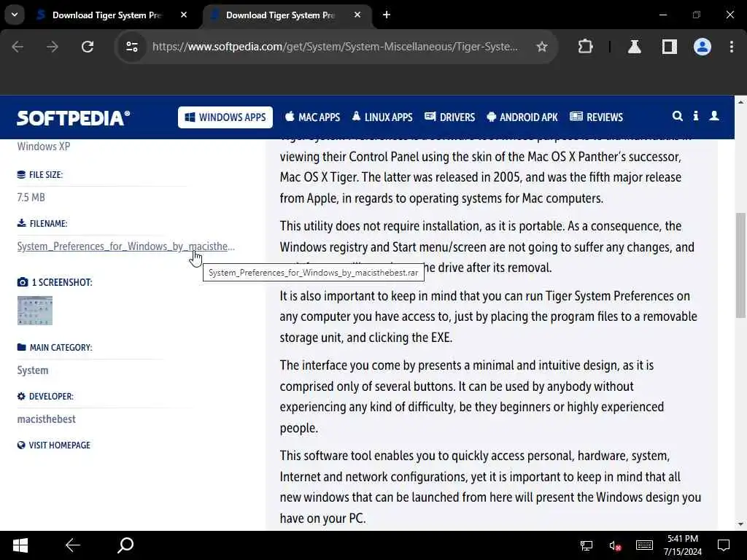Bookmark this page with the star icon

(542, 47)
